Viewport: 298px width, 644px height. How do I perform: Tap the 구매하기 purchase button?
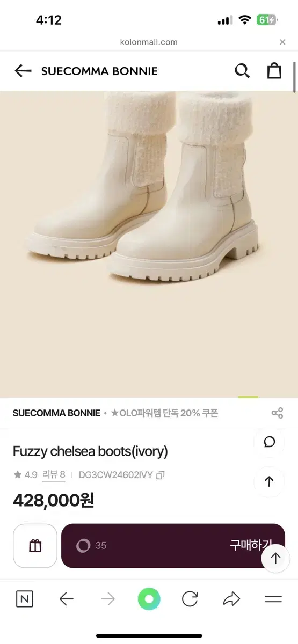coord(173,546)
